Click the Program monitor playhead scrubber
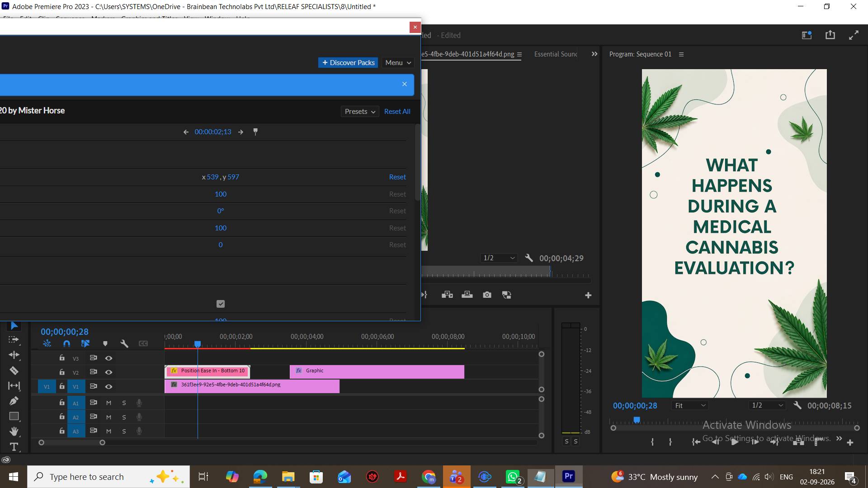This screenshot has width=868, height=488. pyautogui.click(x=637, y=420)
